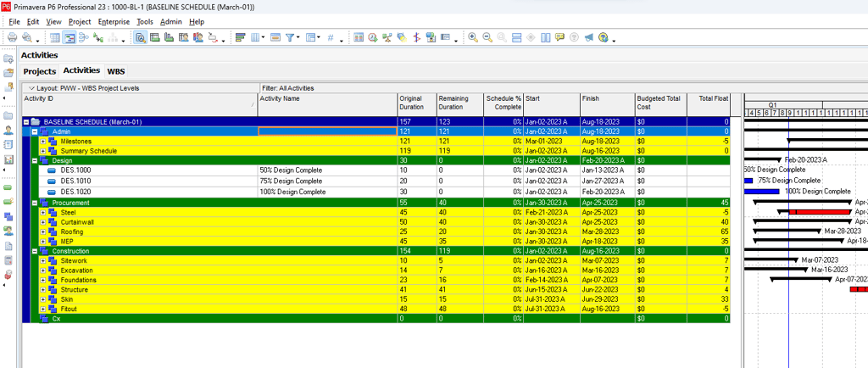Open dropdown arrow beside Group and Sort icon

tap(319, 38)
